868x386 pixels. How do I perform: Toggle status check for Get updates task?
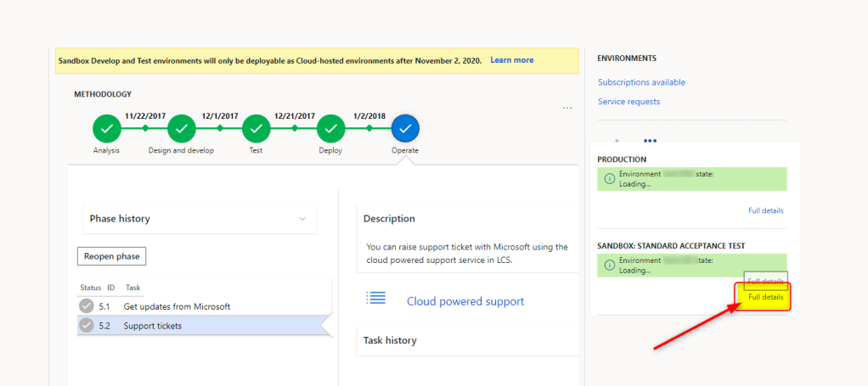[x=86, y=306]
